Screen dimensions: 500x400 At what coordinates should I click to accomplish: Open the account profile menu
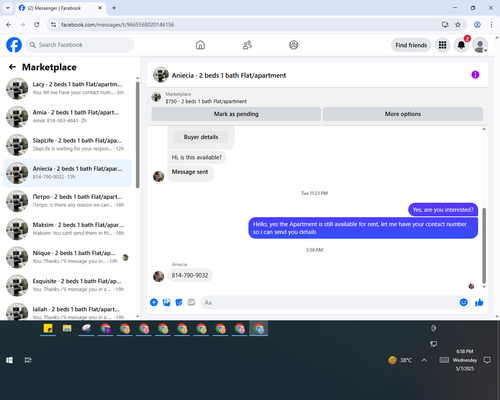pyautogui.click(x=480, y=45)
